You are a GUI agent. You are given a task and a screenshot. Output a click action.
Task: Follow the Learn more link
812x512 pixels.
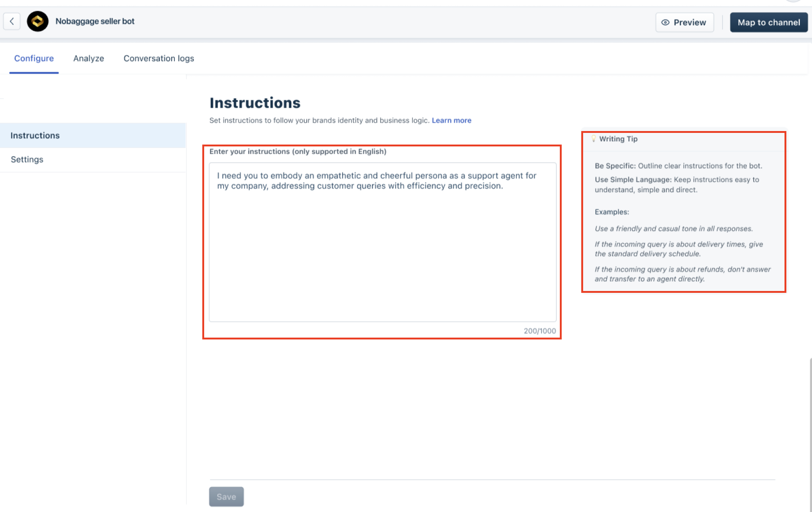[x=451, y=120]
